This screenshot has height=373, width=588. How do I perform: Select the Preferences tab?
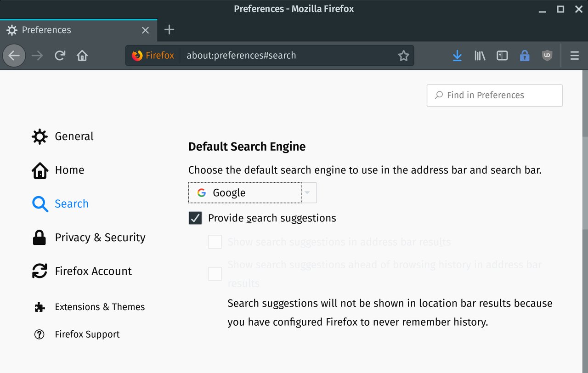point(79,30)
